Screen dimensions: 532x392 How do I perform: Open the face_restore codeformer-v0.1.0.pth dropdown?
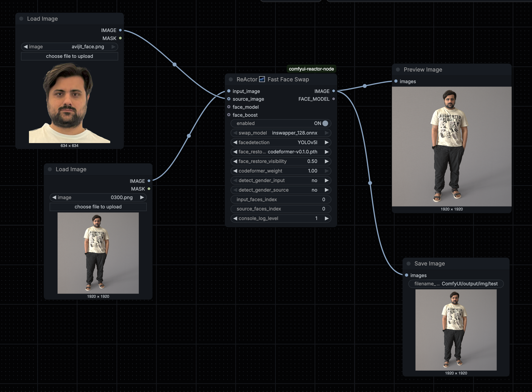(281, 152)
